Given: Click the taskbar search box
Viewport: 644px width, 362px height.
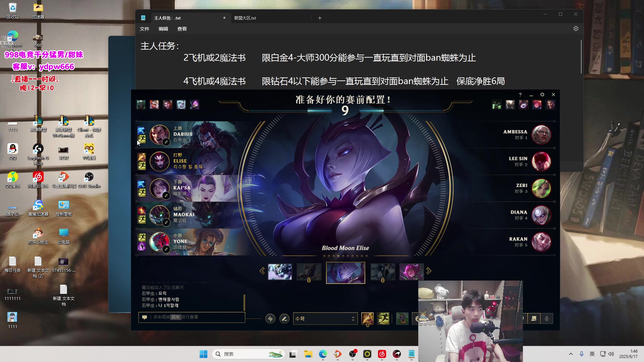Looking at the screenshot, I should [x=249, y=354].
